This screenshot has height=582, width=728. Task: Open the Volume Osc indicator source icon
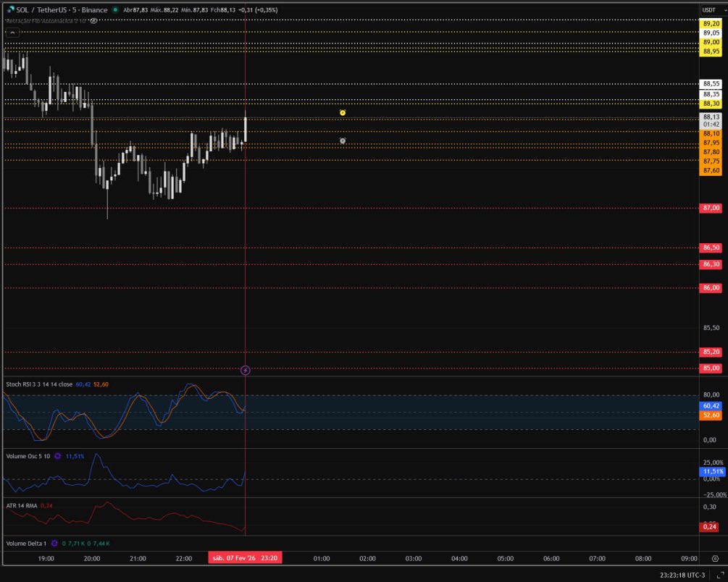[x=57, y=456]
